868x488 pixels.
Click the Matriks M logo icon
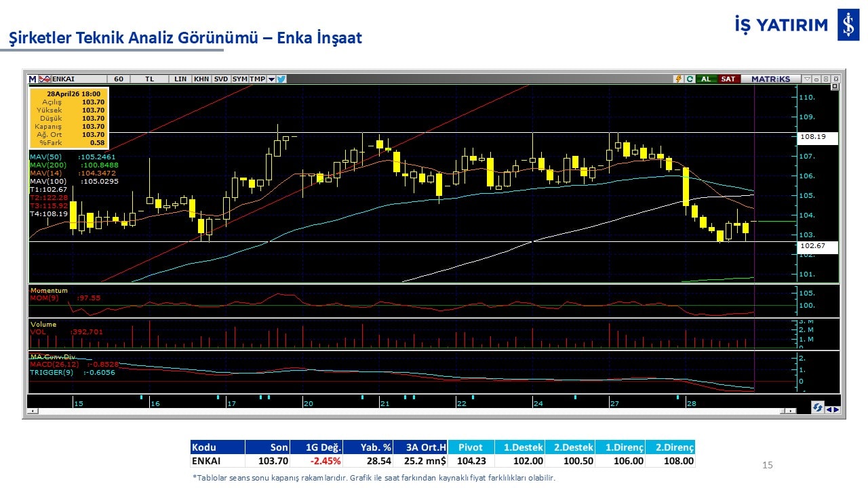pyautogui.click(x=33, y=79)
